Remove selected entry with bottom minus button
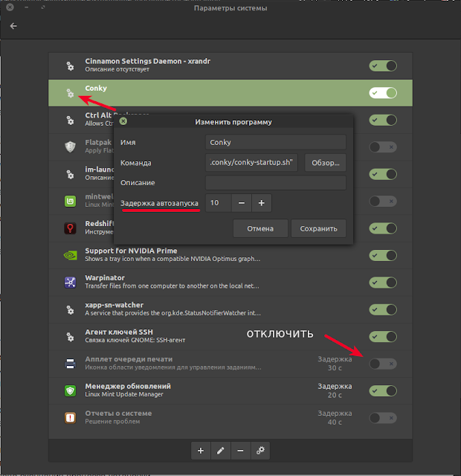This screenshot has height=476, width=461. coord(240,451)
